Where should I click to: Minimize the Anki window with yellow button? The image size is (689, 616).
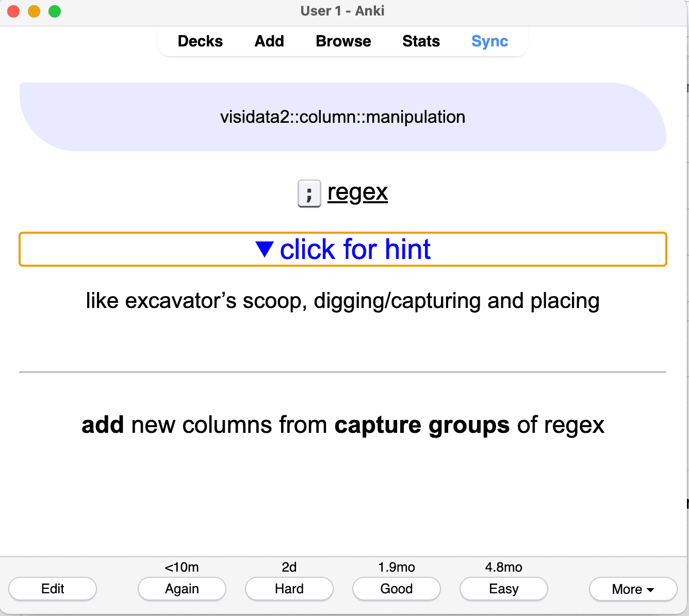click(x=34, y=11)
